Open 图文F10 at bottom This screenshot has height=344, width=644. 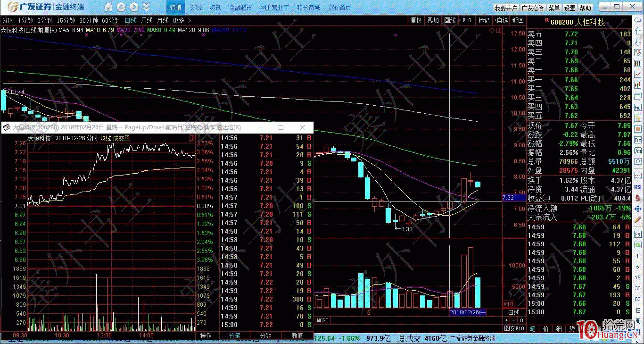(x=514, y=328)
